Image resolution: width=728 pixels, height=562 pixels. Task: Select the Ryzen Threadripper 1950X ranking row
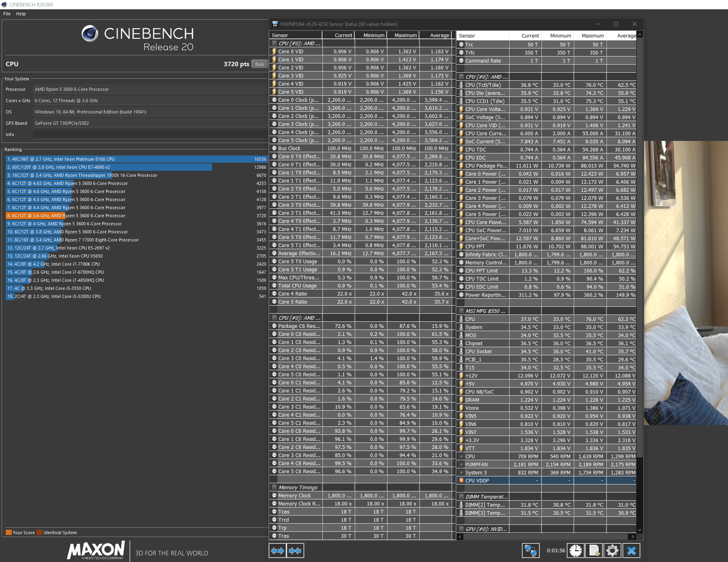pos(137,175)
